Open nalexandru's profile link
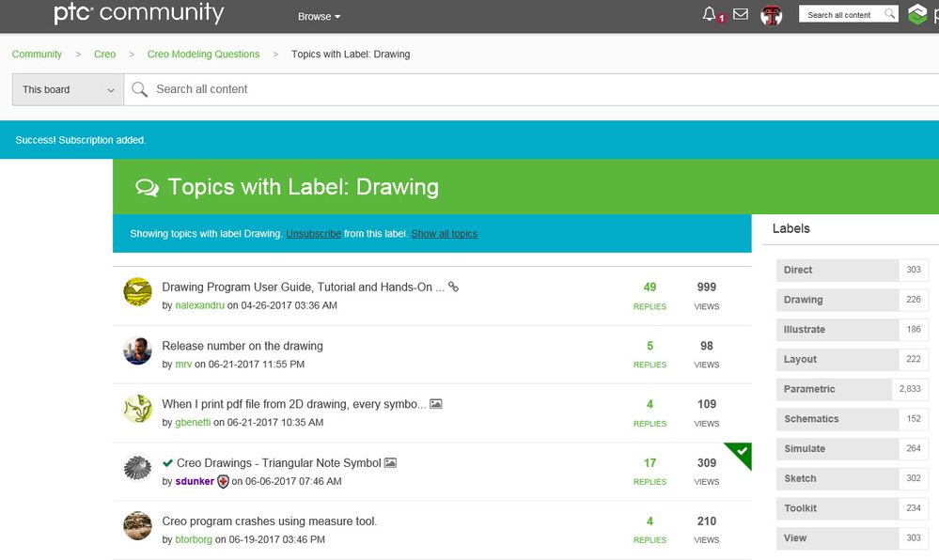Image resolution: width=939 pixels, height=560 pixels. (x=200, y=305)
